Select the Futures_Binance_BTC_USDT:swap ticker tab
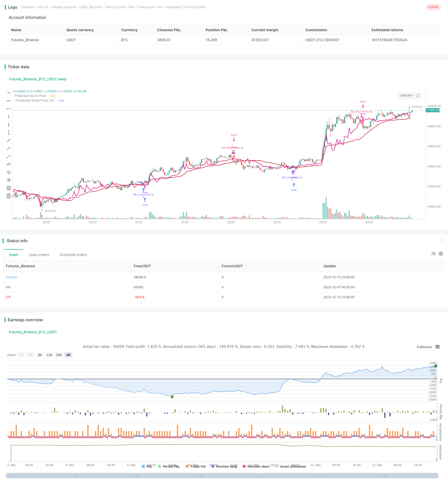 [38, 79]
